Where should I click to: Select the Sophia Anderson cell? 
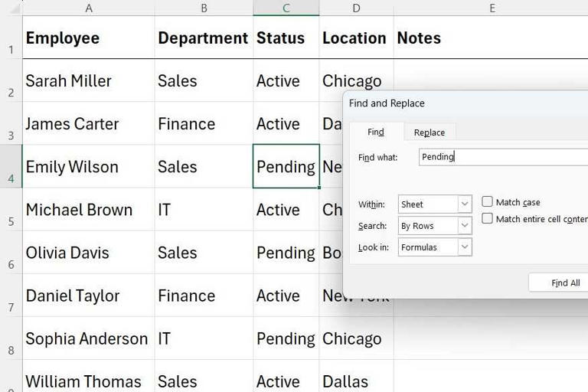(x=89, y=338)
